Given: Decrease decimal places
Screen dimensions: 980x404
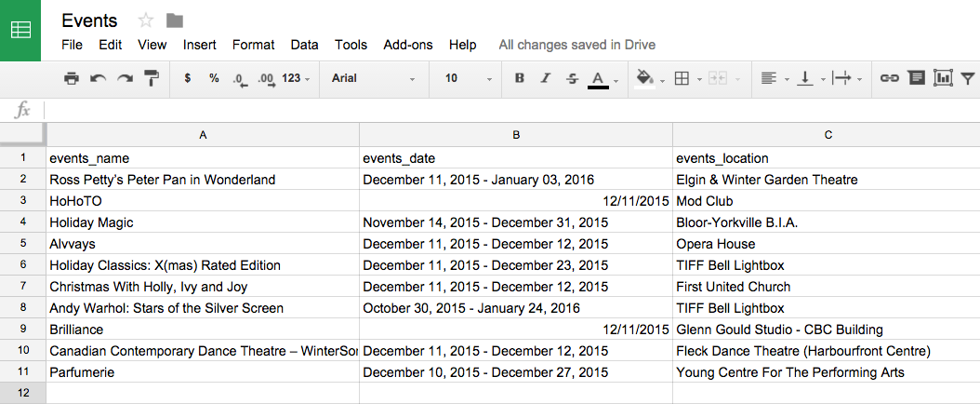Looking at the screenshot, I should tap(241, 79).
